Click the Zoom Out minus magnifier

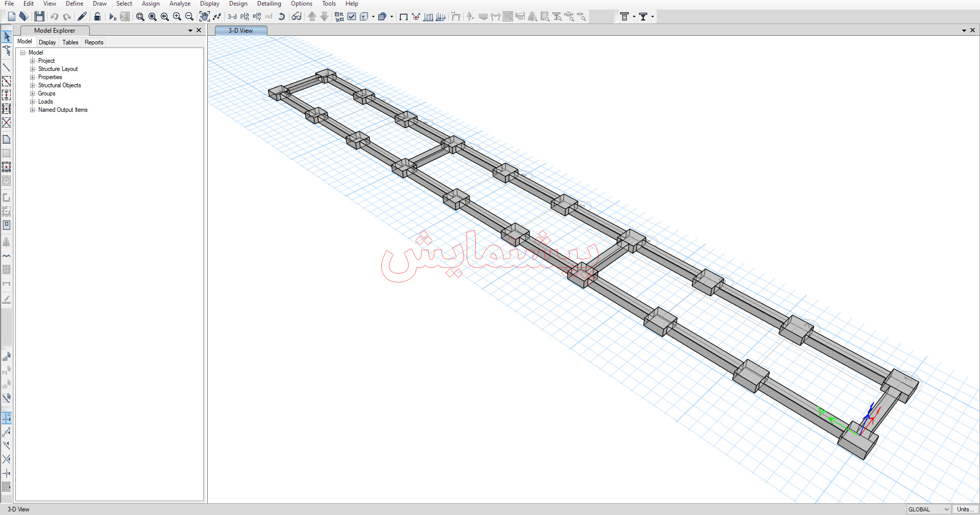(189, 17)
